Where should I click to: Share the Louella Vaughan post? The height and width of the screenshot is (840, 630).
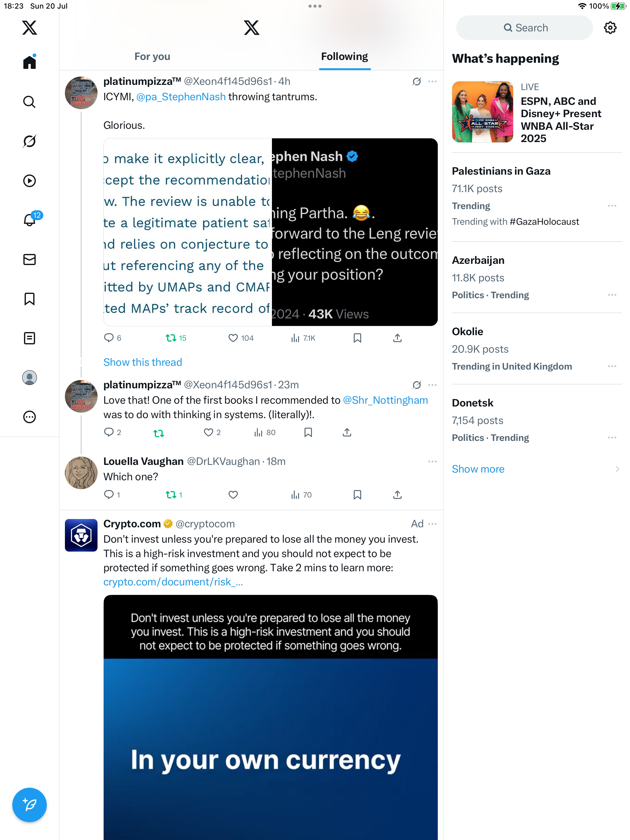[x=397, y=494]
